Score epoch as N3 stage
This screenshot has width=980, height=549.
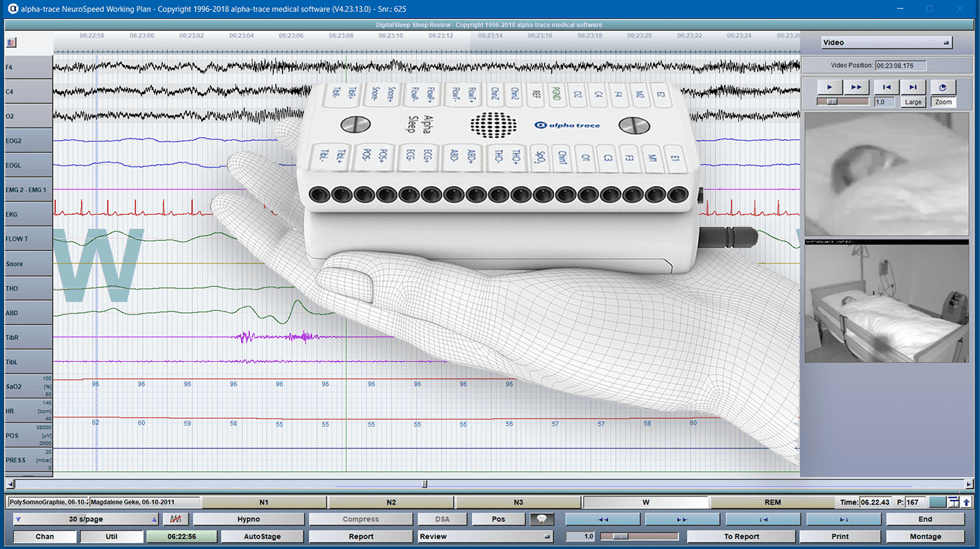518,502
